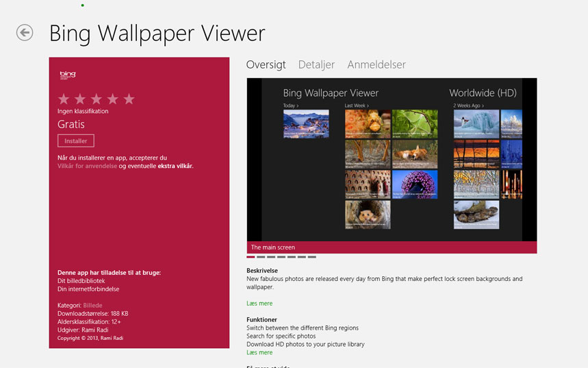Select the last screenshot indicator dash
Screen dimensions: 588x368
click(x=312, y=257)
